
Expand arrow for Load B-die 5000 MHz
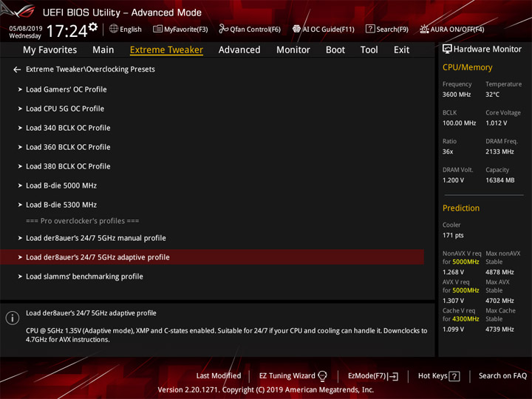[20, 185]
